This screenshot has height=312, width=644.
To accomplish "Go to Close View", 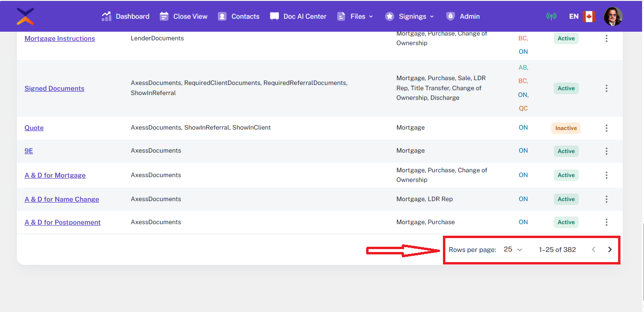I will [x=184, y=16].
